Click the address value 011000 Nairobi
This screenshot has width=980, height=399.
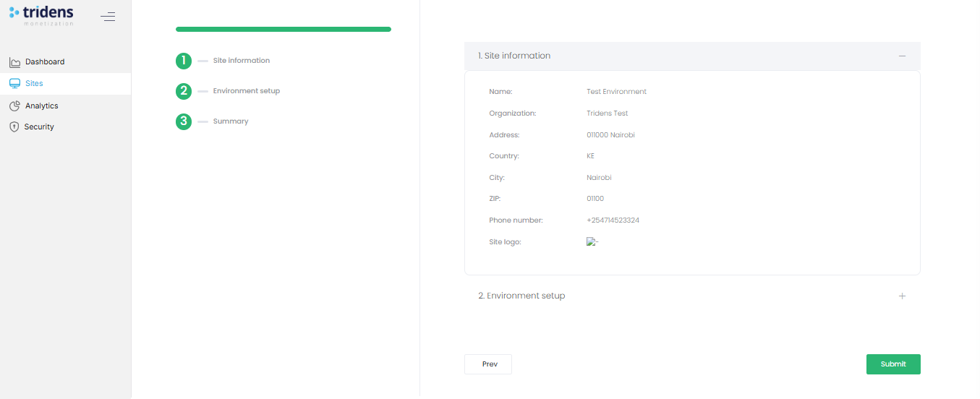(x=611, y=135)
